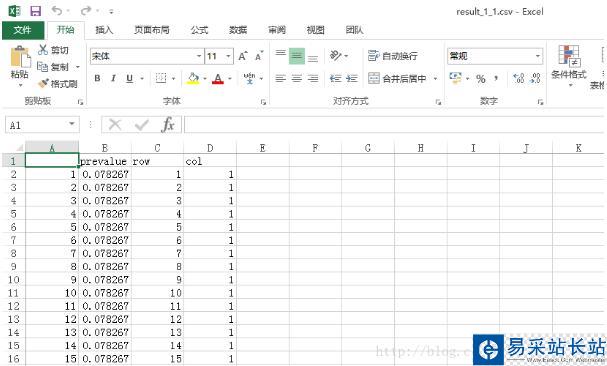This screenshot has width=607, height=366.
Task: Open the 数字 group dialog launcher
Action: point(540,102)
